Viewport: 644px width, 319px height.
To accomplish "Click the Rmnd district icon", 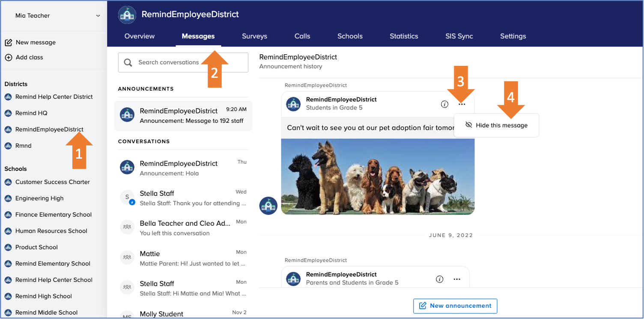I will [8, 146].
